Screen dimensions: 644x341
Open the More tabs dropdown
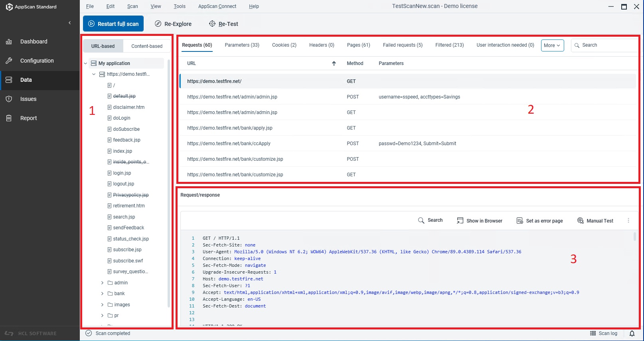click(x=552, y=45)
